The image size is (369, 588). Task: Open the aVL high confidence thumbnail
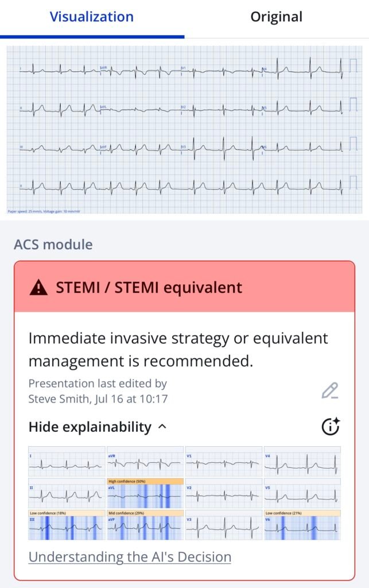pos(145,493)
